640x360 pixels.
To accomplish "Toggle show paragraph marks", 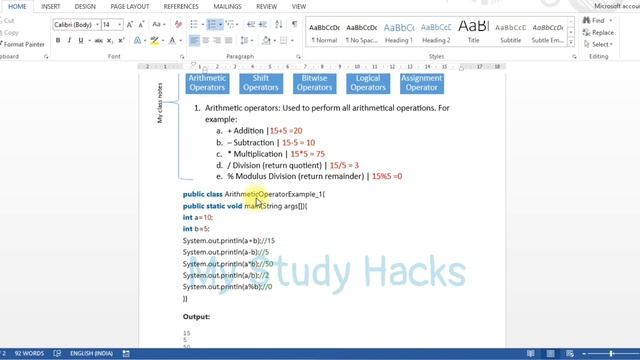I will tap(294, 24).
